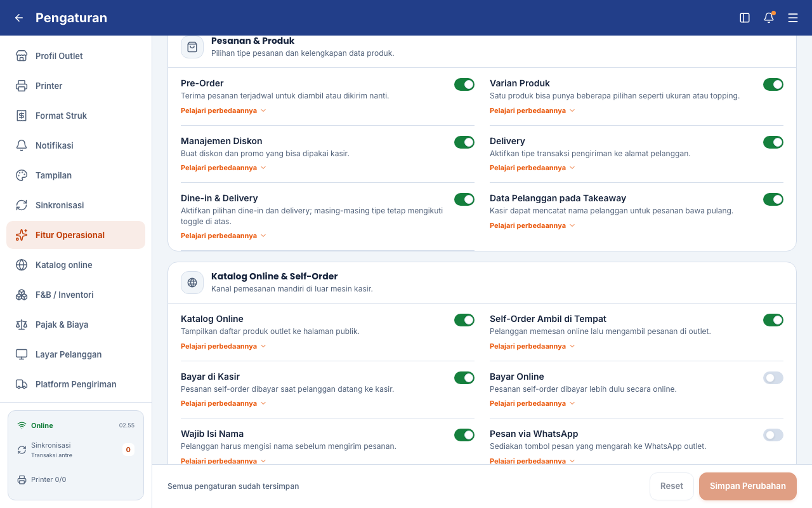The height and width of the screenshot is (508, 812).
Task: Go to Format Struk settings
Action: [x=75, y=116]
